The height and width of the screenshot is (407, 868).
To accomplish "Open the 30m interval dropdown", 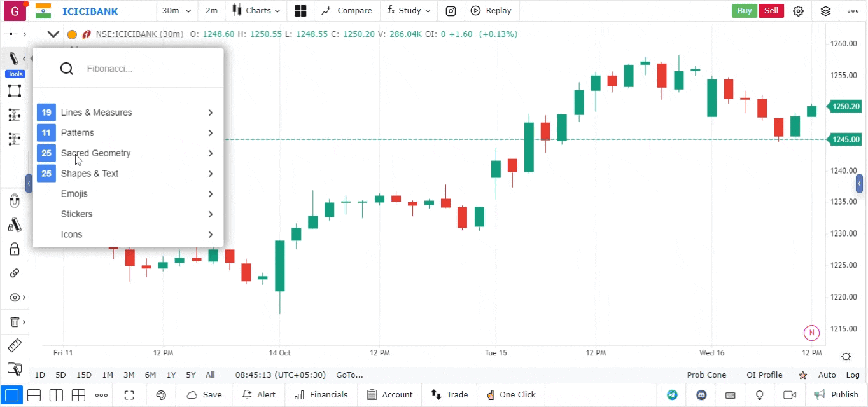I will point(176,11).
